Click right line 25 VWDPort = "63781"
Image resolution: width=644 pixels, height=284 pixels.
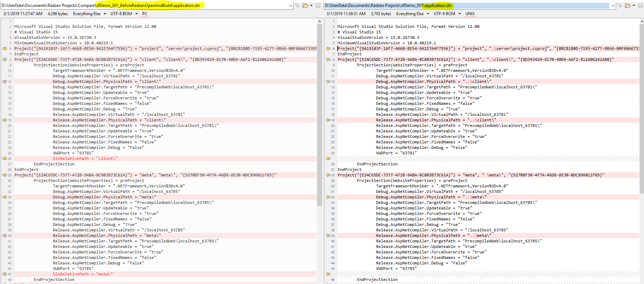(x=396, y=153)
